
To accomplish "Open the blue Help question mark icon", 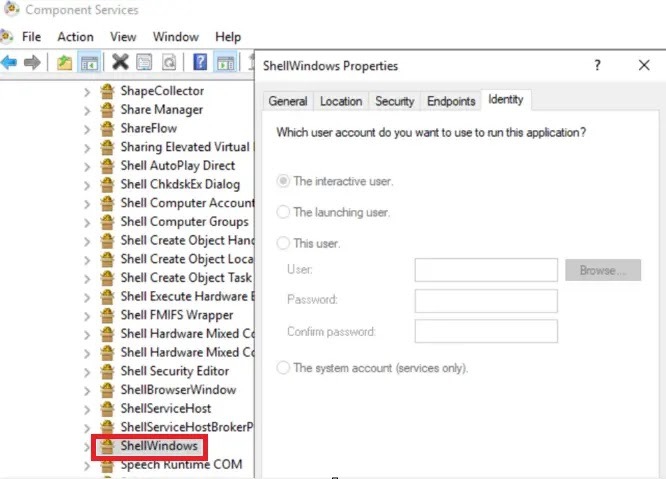I will tap(200, 62).
